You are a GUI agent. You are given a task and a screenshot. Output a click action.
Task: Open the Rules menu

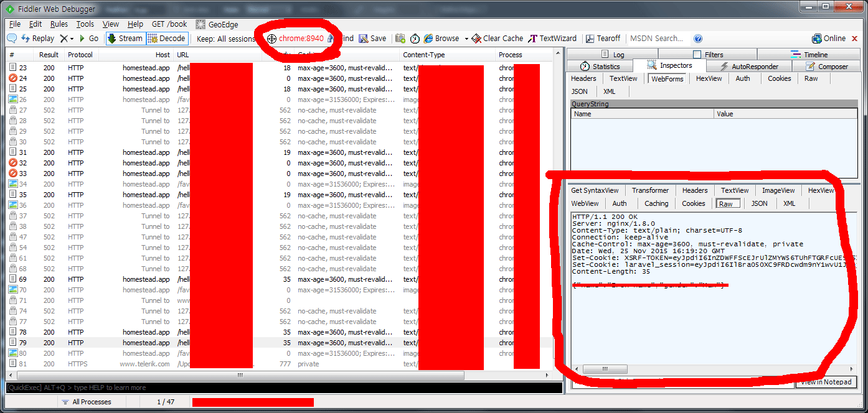[x=59, y=24]
